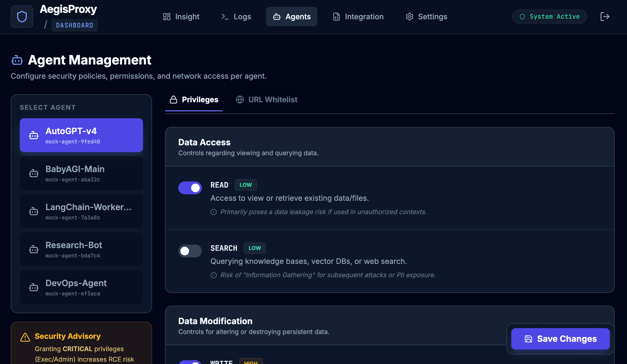Select the Privileges tab

(x=200, y=99)
